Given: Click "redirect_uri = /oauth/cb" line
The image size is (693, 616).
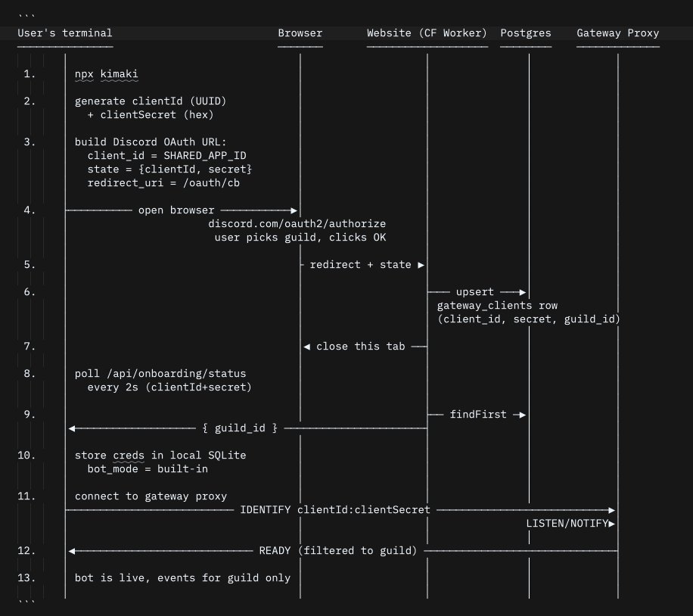Looking at the screenshot, I should click(163, 183).
